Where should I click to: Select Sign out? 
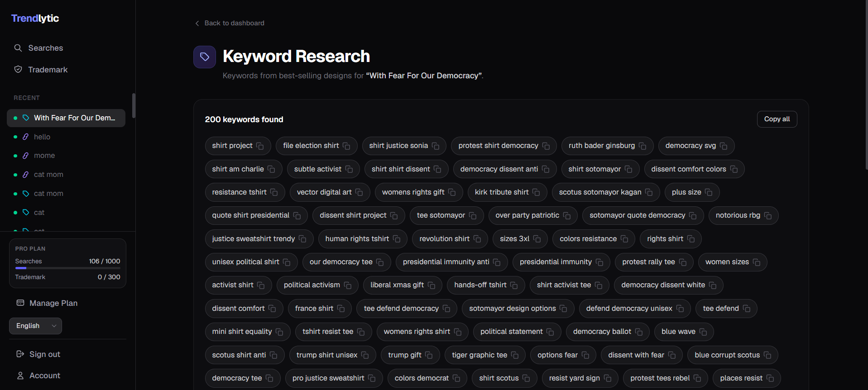coord(44,354)
